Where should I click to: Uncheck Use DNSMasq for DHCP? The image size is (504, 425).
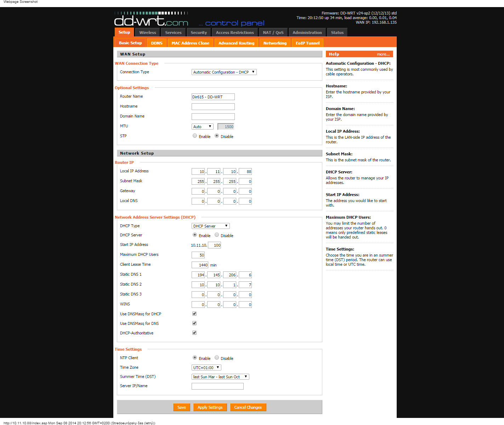pyautogui.click(x=194, y=313)
